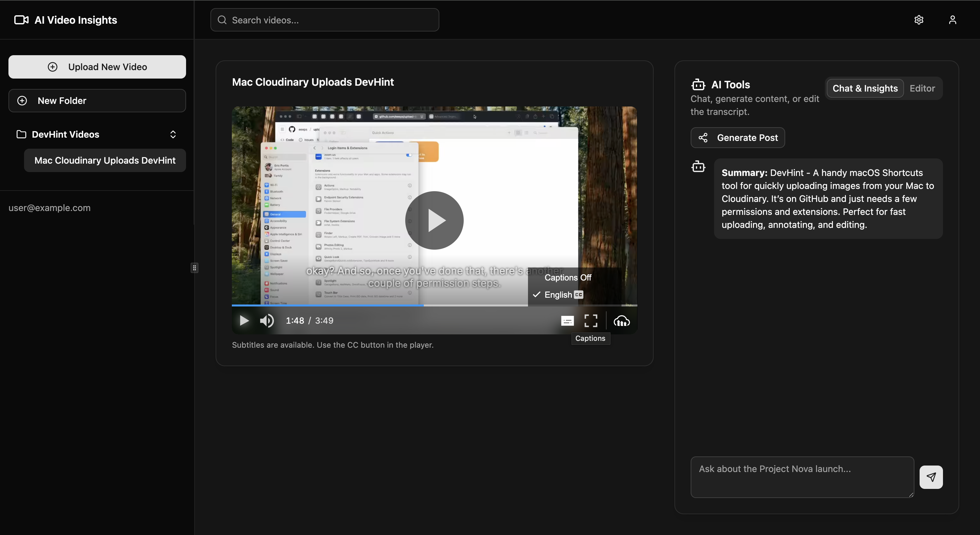Switch to the Editor tab
The height and width of the screenshot is (535, 980).
(922, 88)
